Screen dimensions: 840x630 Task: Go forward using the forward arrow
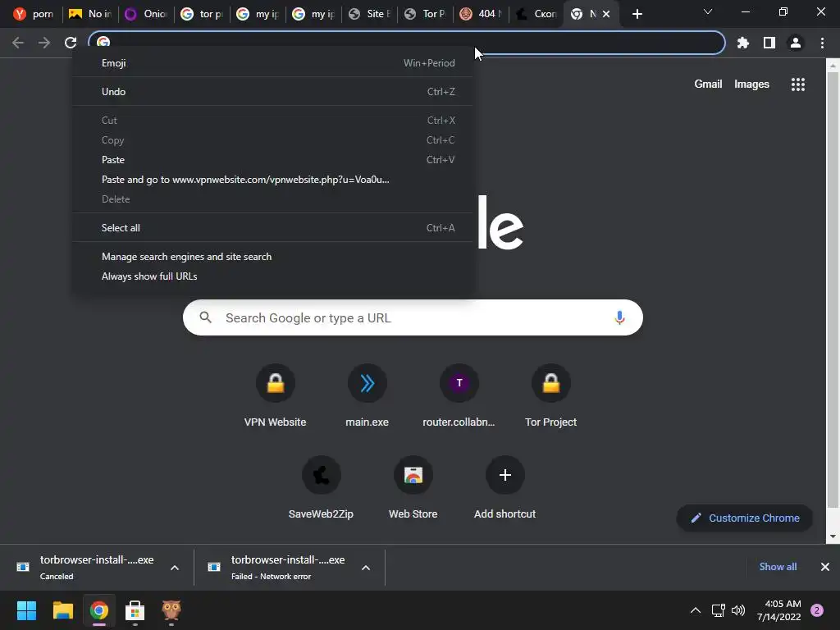tap(44, 43)
